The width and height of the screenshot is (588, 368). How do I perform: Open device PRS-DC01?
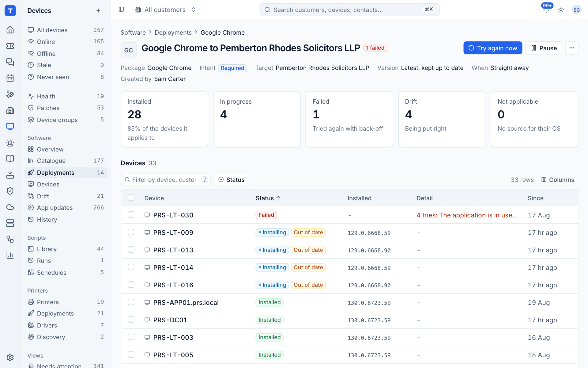point(170,320)
